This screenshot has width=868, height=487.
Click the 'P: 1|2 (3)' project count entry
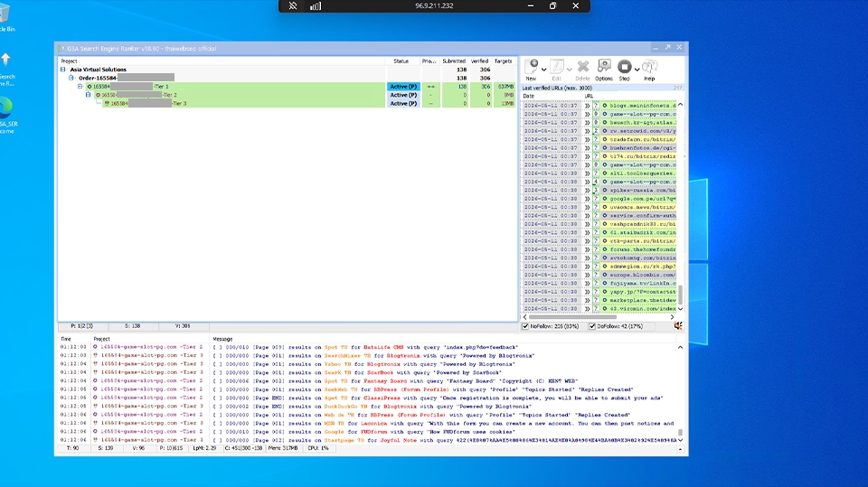tap(82, 326)
